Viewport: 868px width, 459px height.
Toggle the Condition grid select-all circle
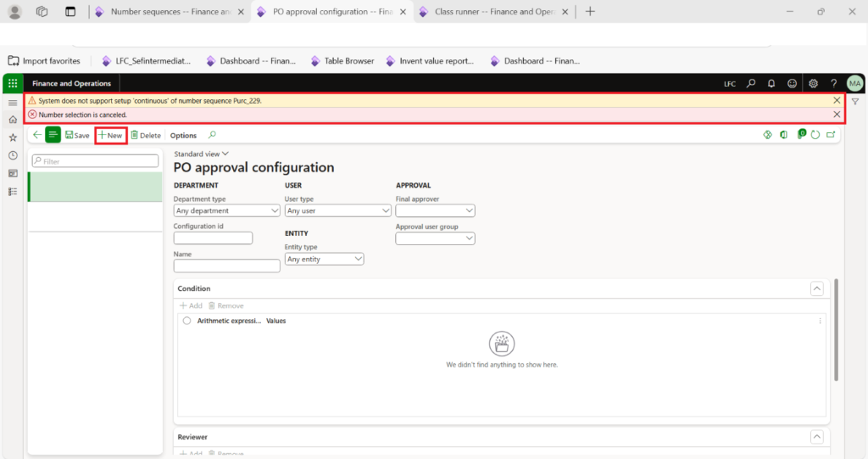(x=186, y=321)
